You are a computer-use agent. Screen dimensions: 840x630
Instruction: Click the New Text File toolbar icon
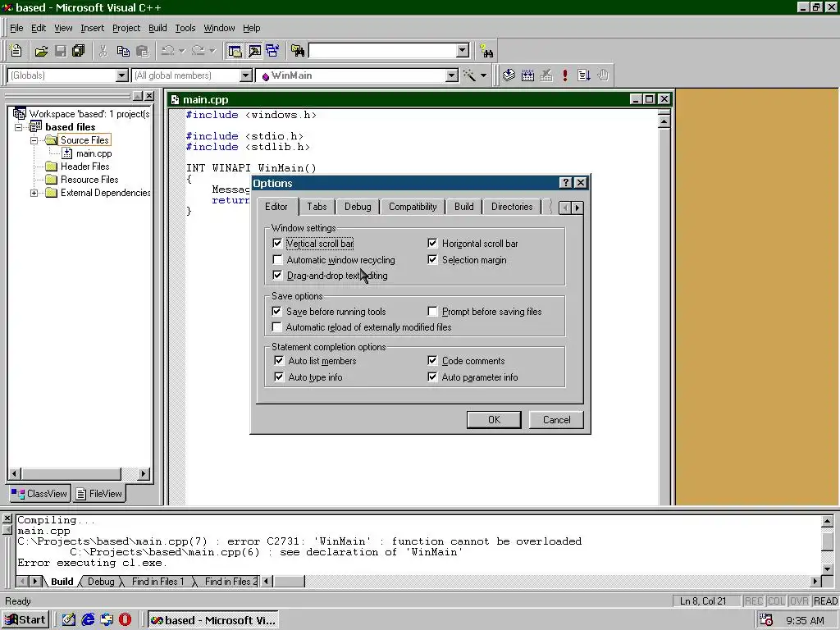tap(16, 51)
